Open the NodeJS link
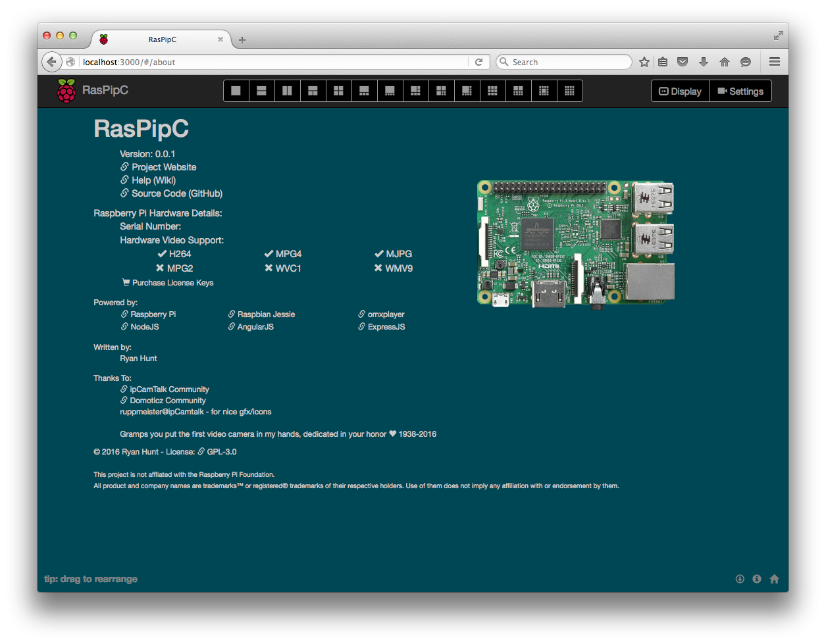Image resolution: width=826 pixels, height=644 pixels. tap(140, 327)
